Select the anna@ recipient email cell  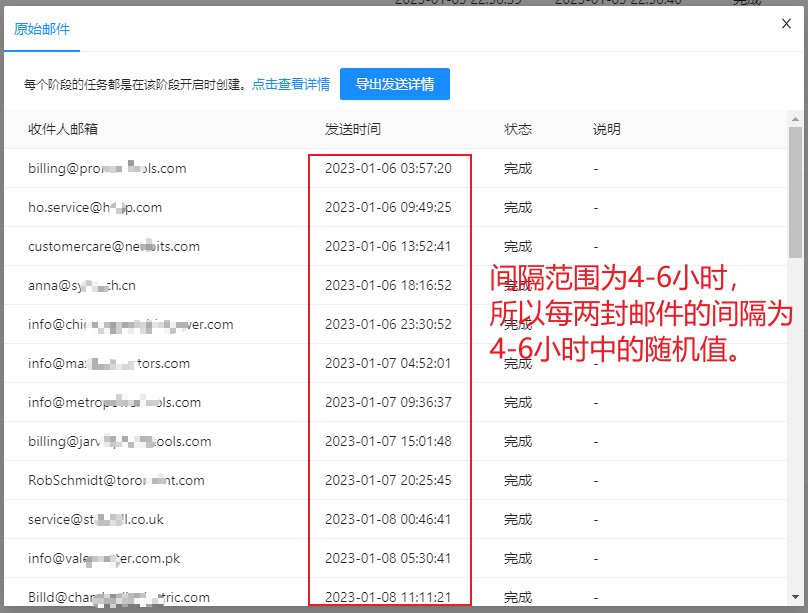(82, 285)
